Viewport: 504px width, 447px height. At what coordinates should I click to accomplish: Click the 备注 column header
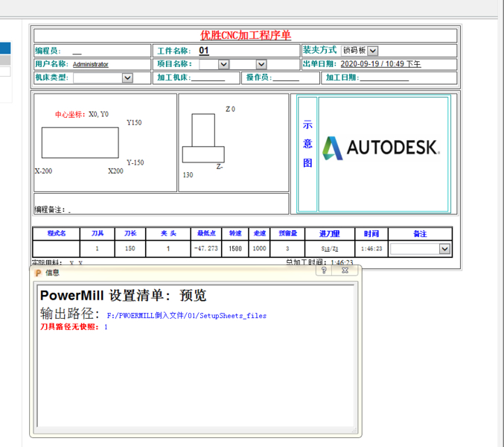[420, 234]
